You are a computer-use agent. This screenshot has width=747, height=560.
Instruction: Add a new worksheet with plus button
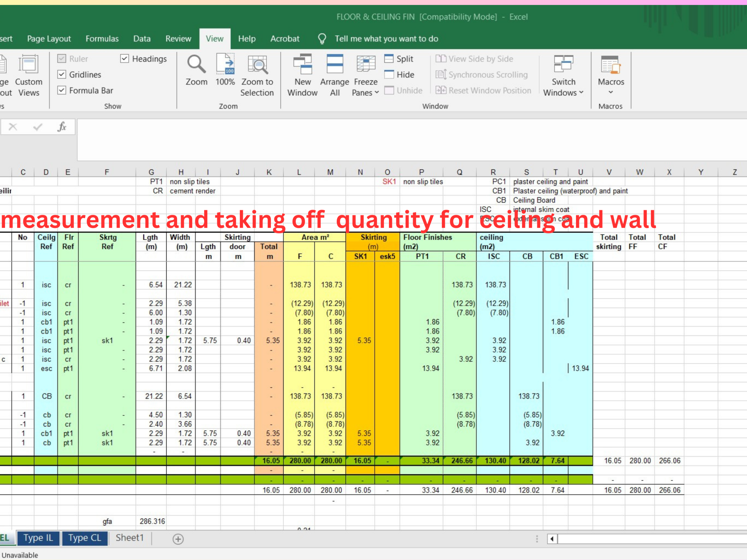click(178, 539)
